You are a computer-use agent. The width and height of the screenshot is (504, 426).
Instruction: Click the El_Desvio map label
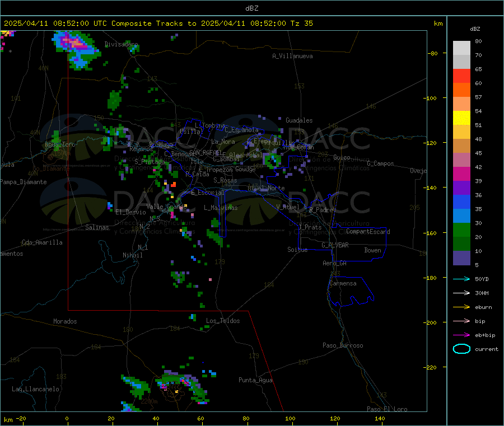click(130, 212)
